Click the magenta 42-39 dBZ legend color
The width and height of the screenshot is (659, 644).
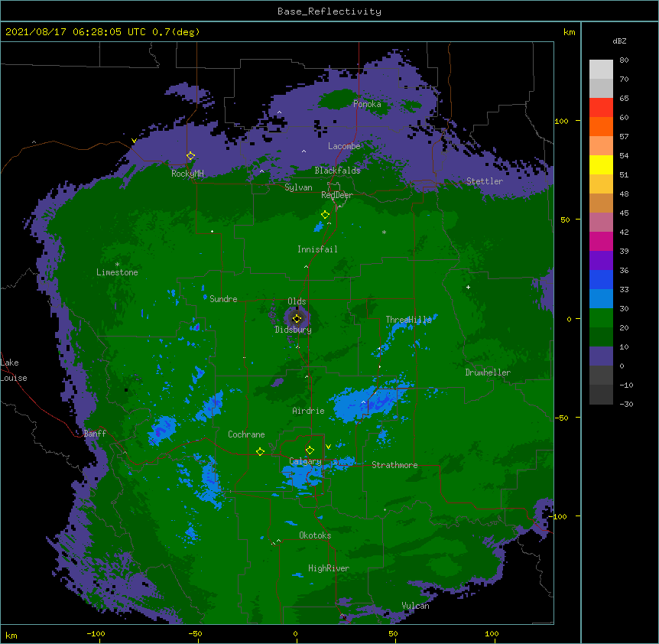click(x=601, y=241)
